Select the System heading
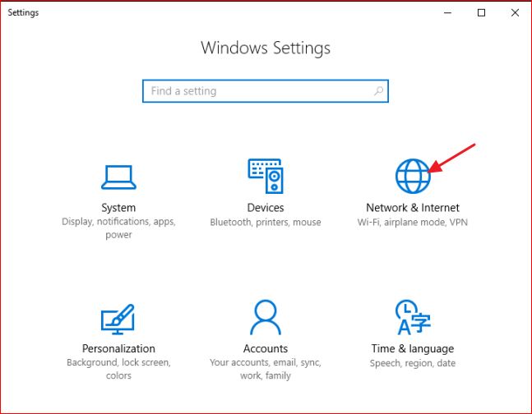The image size is (532, 414). (118, 208)
